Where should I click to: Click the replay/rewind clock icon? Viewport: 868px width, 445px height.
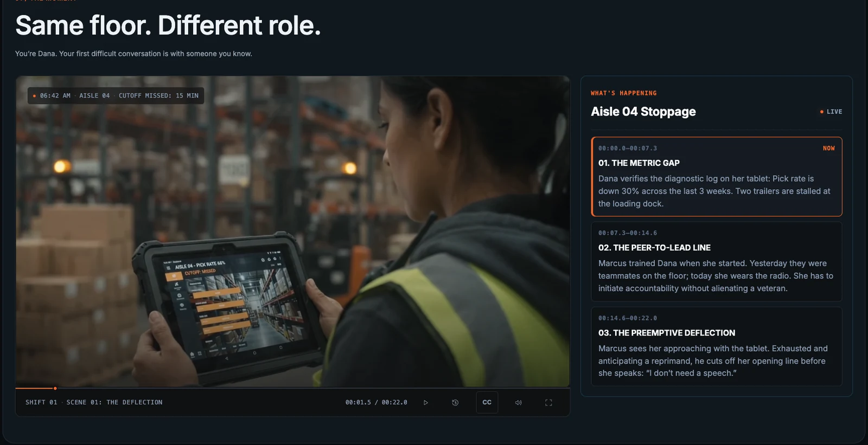[455, 403]
